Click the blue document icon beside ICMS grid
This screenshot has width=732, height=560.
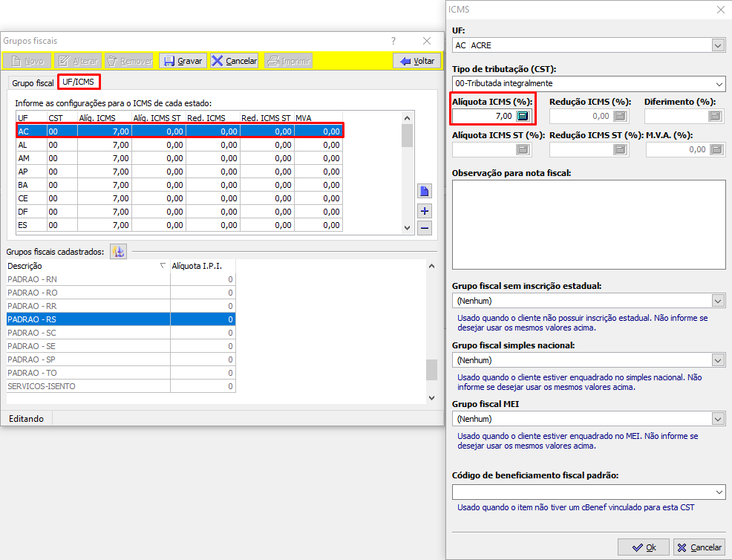pos(425,191)
